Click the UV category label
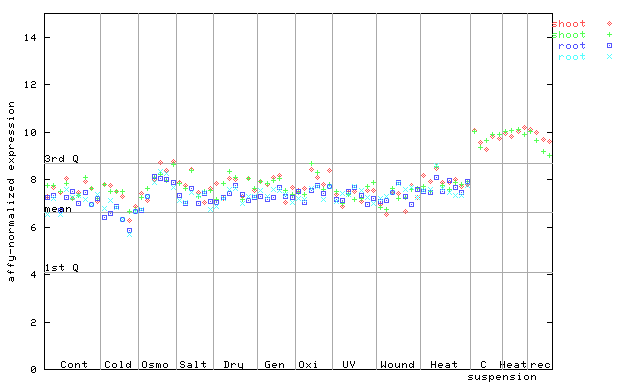The width and height of the screenshot is (640, 384). coord(349,364)
